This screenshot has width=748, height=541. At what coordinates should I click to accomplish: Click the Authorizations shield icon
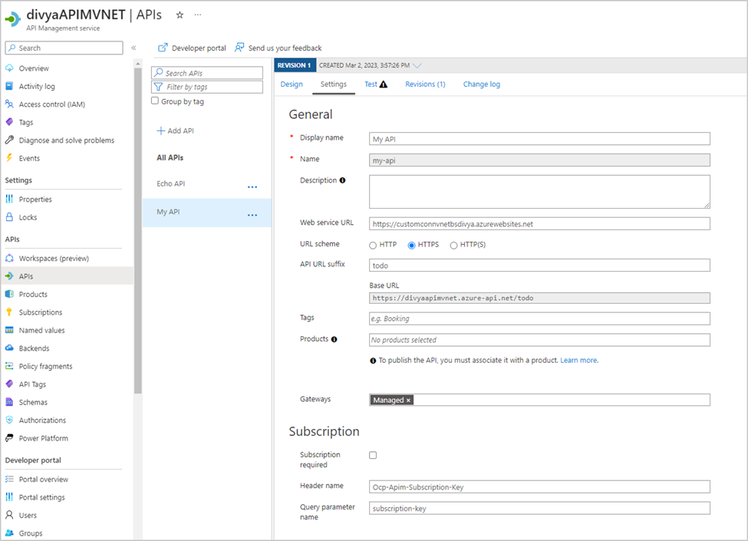[x=10, y=420]
